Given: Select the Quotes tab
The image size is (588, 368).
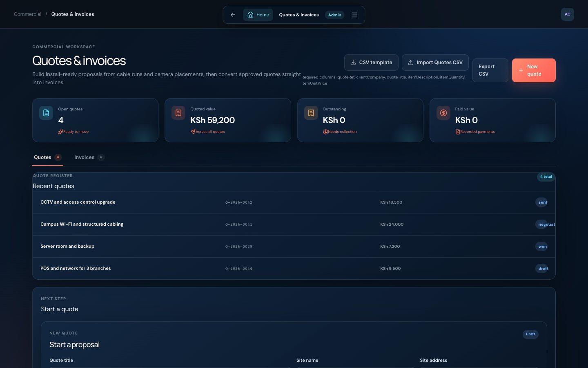Looking at the screenshot, I should point(47,157).
